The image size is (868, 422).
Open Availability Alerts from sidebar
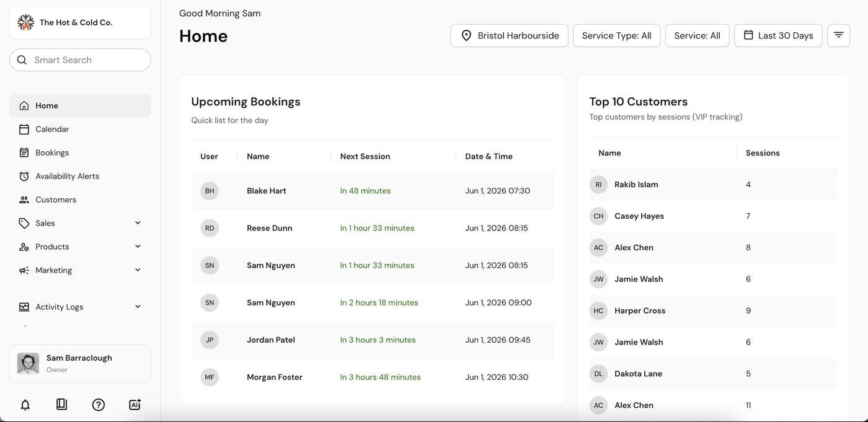pos(80,177)
